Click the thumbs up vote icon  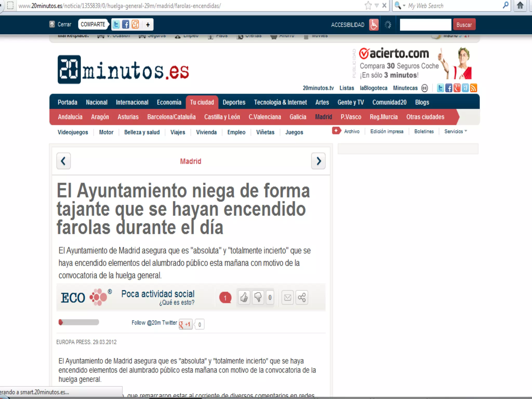(x=244, y=297)
